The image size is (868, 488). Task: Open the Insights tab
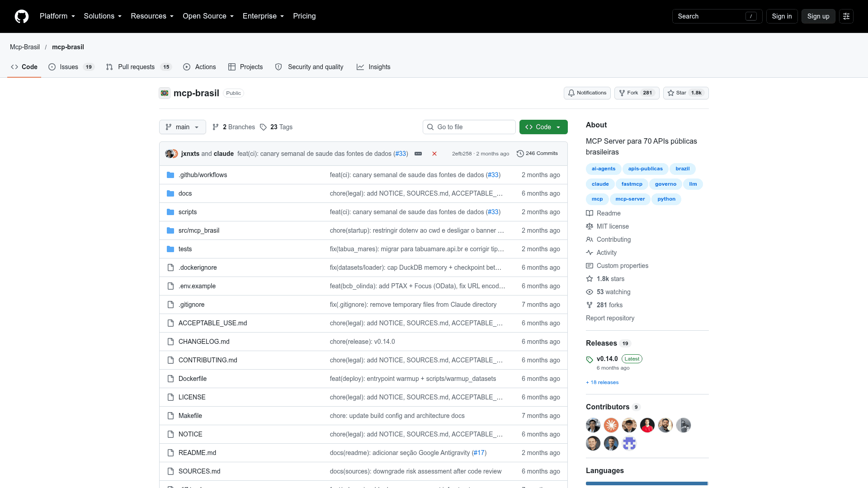tap(373, 67)
